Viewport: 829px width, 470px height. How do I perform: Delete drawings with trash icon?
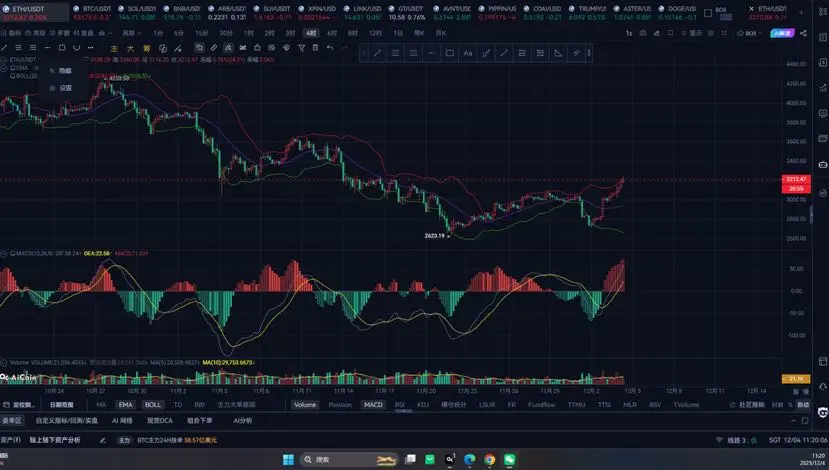pos(316,48)
